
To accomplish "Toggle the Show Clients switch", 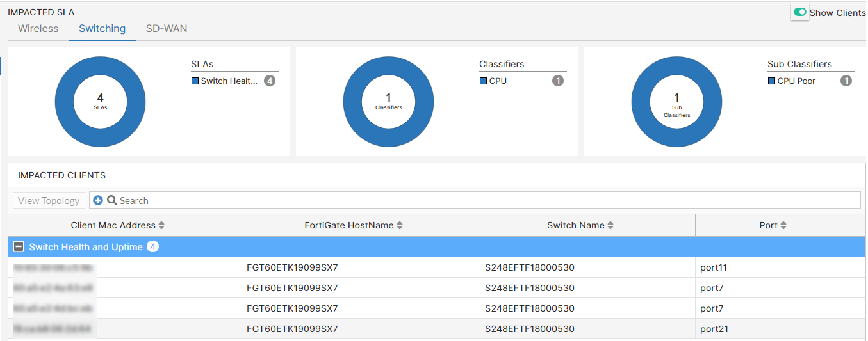I will point(800,12).
